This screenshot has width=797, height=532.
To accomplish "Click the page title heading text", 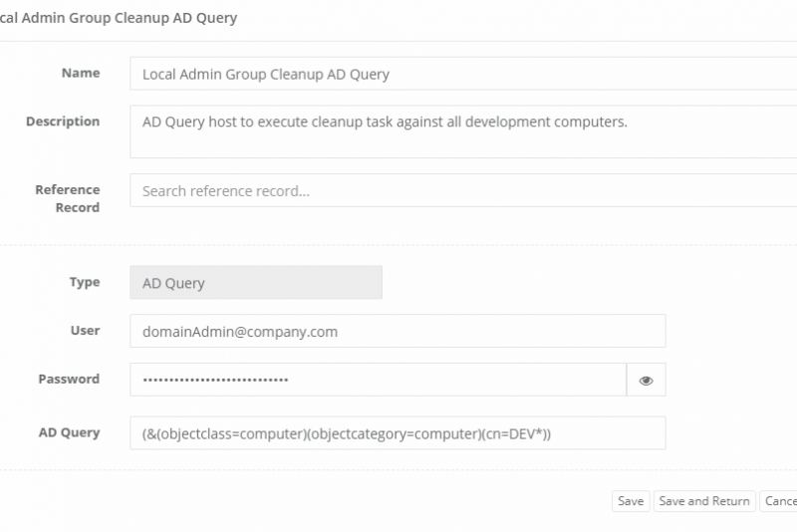I will [x=119, y=18].
